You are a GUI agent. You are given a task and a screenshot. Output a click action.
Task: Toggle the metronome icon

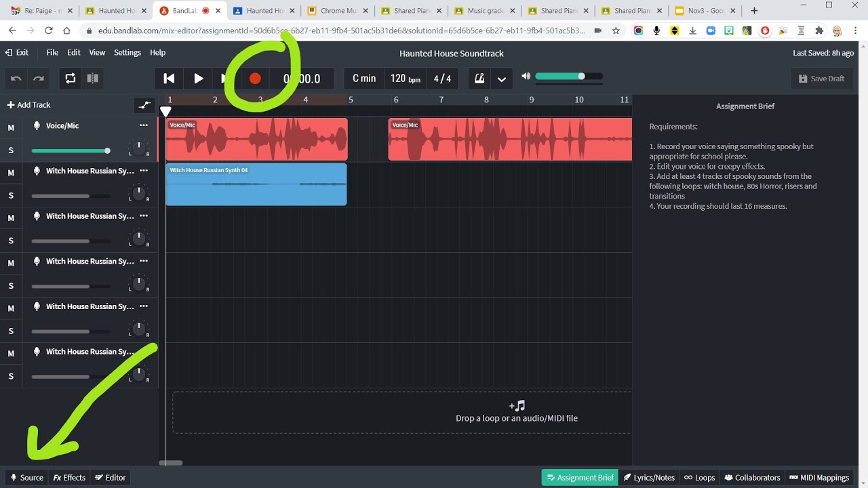tap(479, 79)
